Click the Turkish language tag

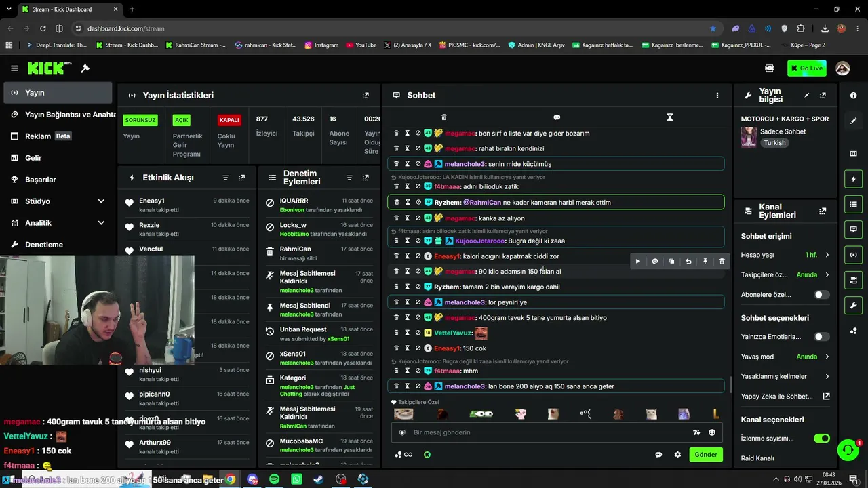pos(774,143)
